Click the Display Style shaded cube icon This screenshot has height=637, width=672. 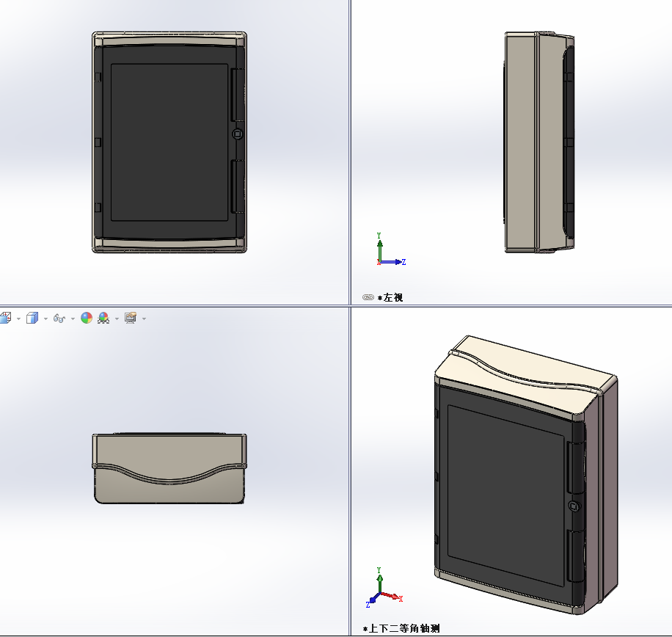(x=32, y=318)
